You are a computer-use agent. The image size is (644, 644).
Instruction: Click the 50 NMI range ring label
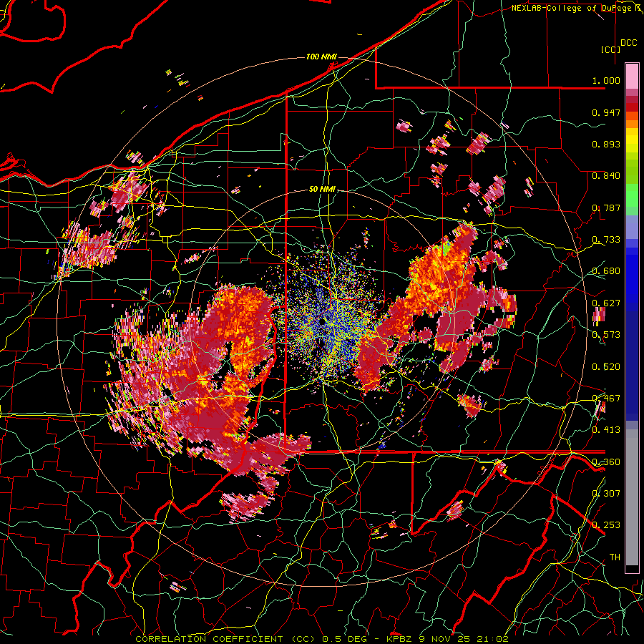[x=322, y=190]
